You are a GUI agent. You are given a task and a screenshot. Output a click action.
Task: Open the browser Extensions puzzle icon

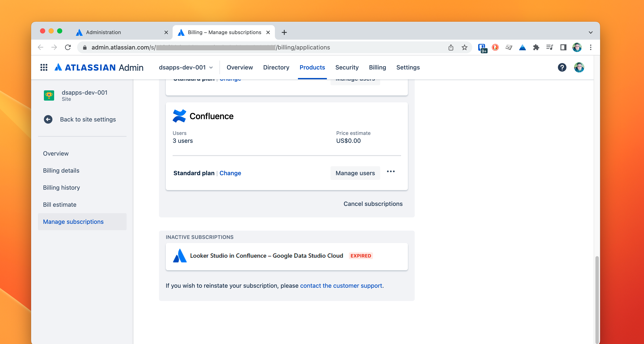click(536, 47)
